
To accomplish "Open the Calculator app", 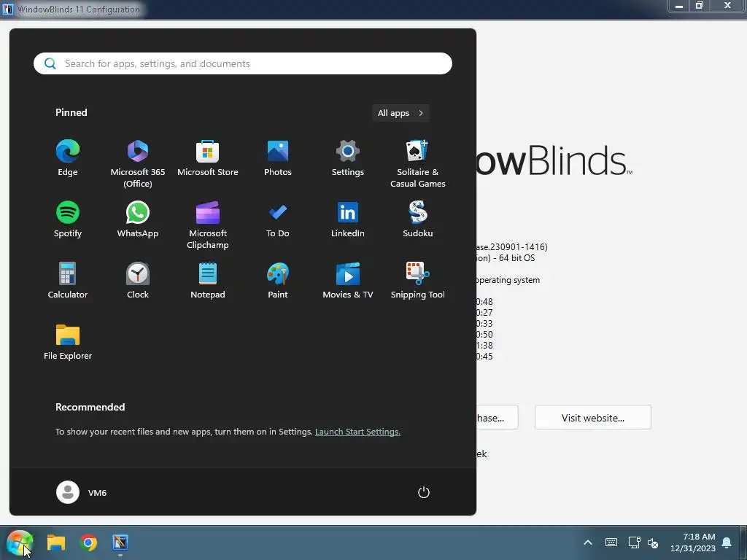I will [68, 281].
